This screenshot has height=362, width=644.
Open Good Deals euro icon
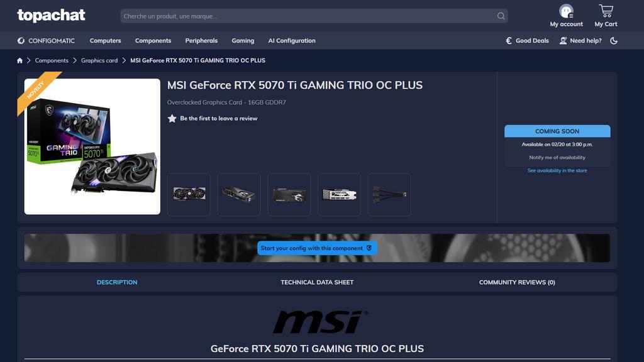coord(508,41)
